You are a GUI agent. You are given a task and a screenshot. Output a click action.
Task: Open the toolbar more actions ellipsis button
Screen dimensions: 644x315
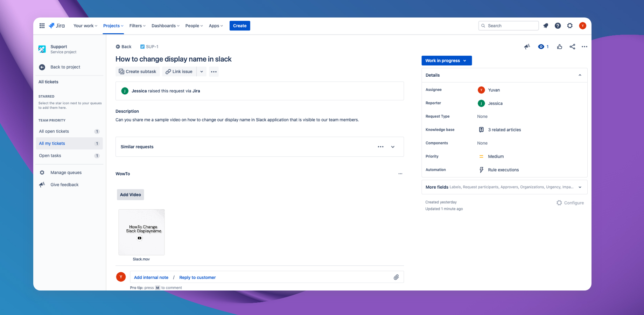214,71
